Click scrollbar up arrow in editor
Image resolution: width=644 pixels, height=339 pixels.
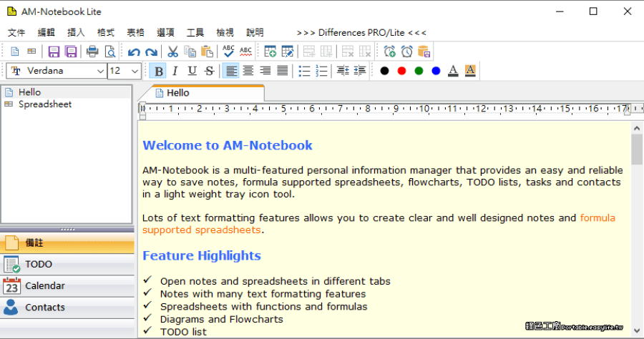click(x=637, y=128)
